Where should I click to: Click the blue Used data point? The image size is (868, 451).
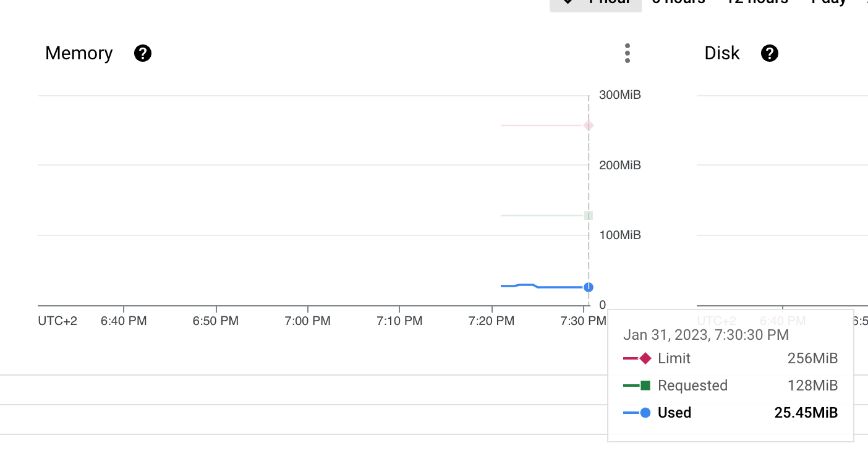587,286
